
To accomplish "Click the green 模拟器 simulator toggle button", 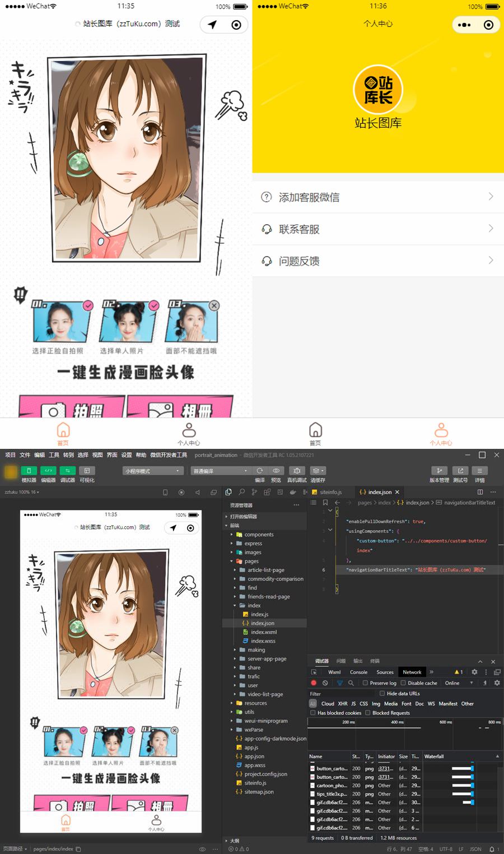I will tap(29, 471).
